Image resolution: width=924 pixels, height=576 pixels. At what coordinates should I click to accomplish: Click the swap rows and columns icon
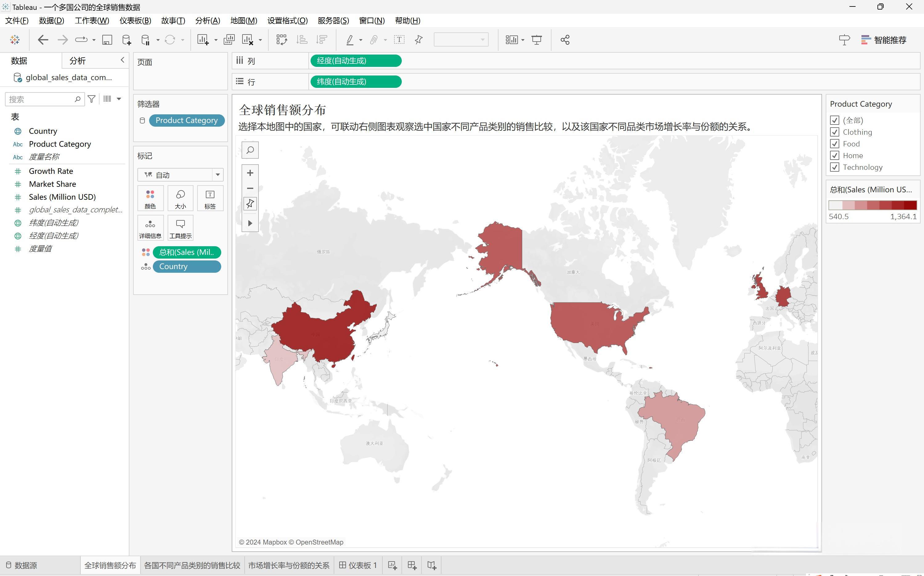tap(282, 39)
